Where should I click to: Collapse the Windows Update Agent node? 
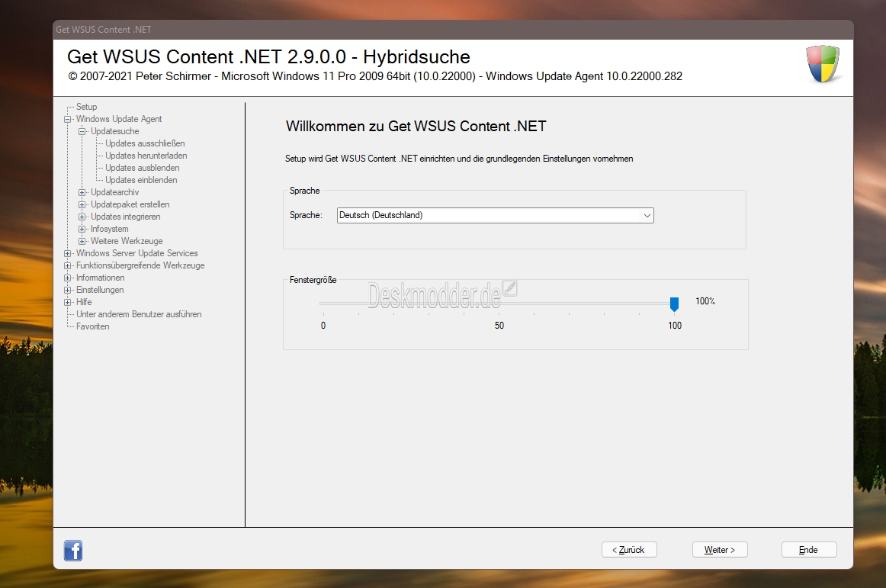coord(68,119)
